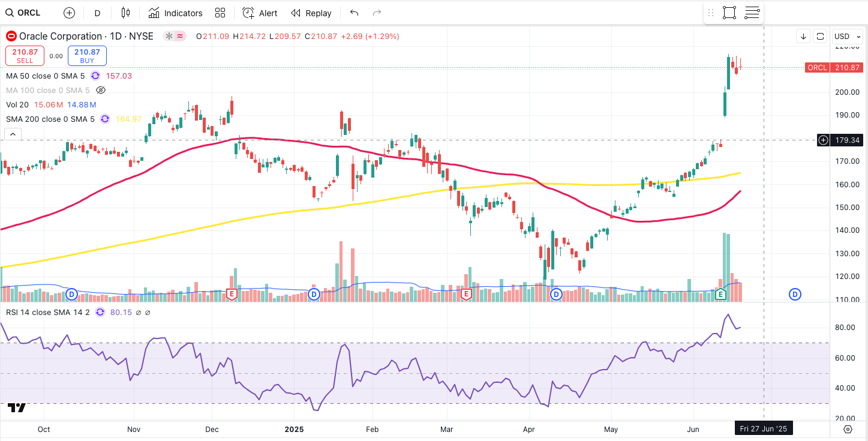Click the refresh icon beside SMA 200

click(x=105, y=119)
